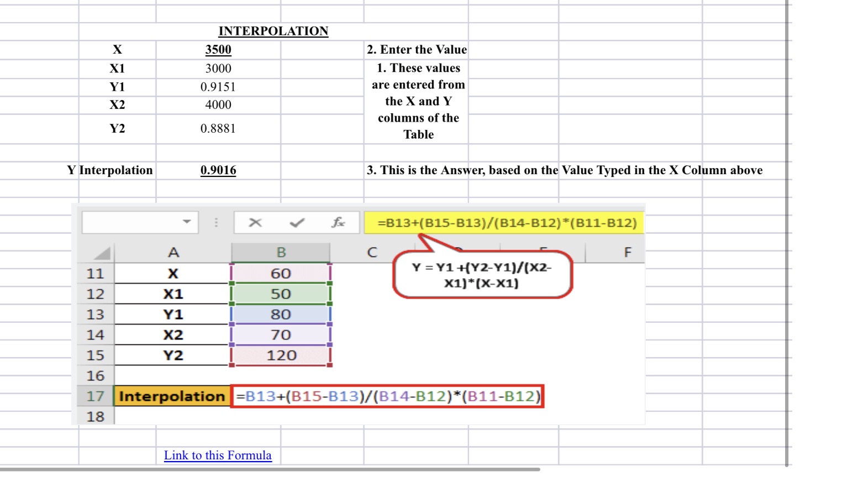Click the Cancel (X) formula button
The height and width of the screenshot is (482, 868).
point(255,222)
